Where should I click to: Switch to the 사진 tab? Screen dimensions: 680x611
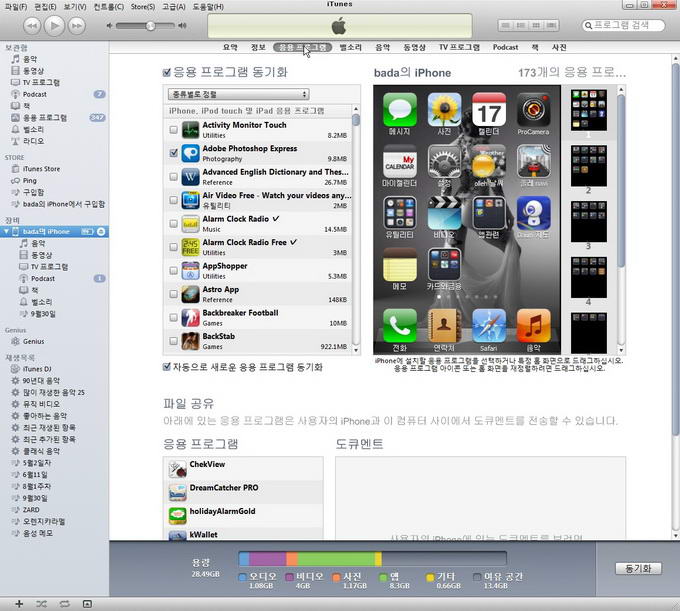click(x=559, y=47)
